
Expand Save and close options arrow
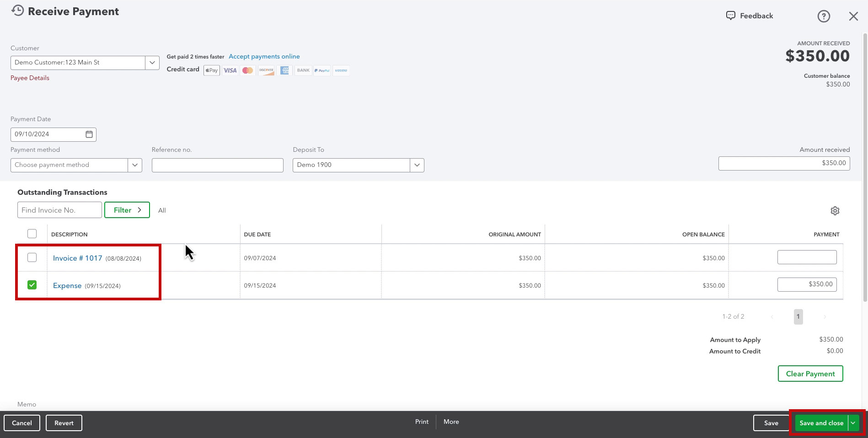(x=853, y=423)
